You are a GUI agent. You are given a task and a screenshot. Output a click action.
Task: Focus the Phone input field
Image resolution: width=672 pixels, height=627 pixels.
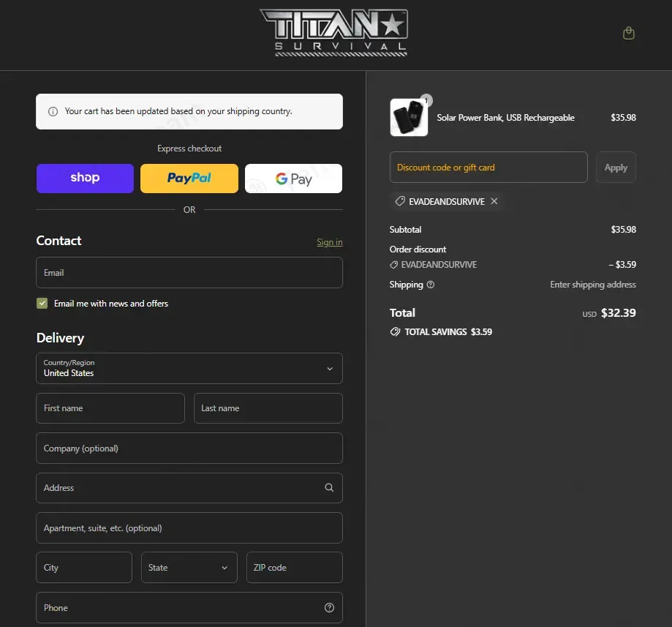pos(189,608)
